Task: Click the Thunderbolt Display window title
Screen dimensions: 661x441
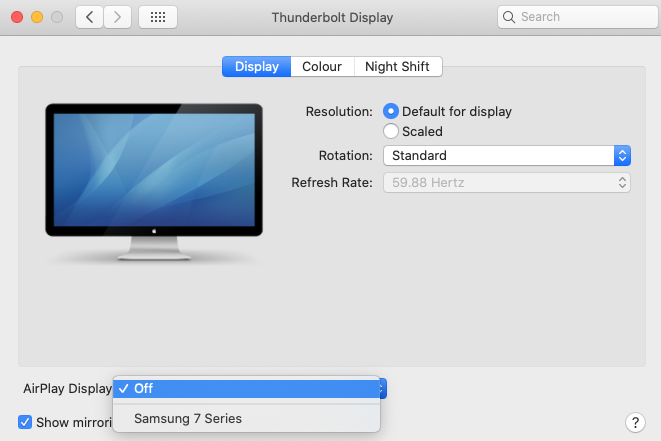Action: pyautogui.click(x=332, y=17)
